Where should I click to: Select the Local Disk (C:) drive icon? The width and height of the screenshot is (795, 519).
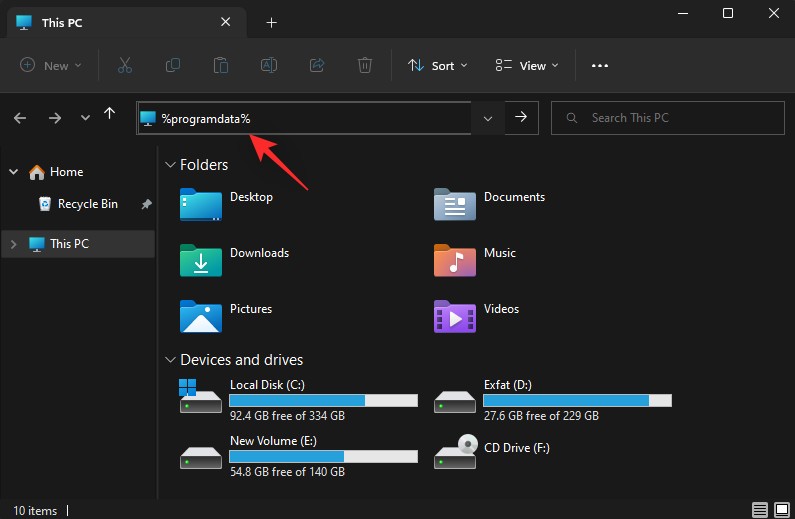tap(200, 396)
